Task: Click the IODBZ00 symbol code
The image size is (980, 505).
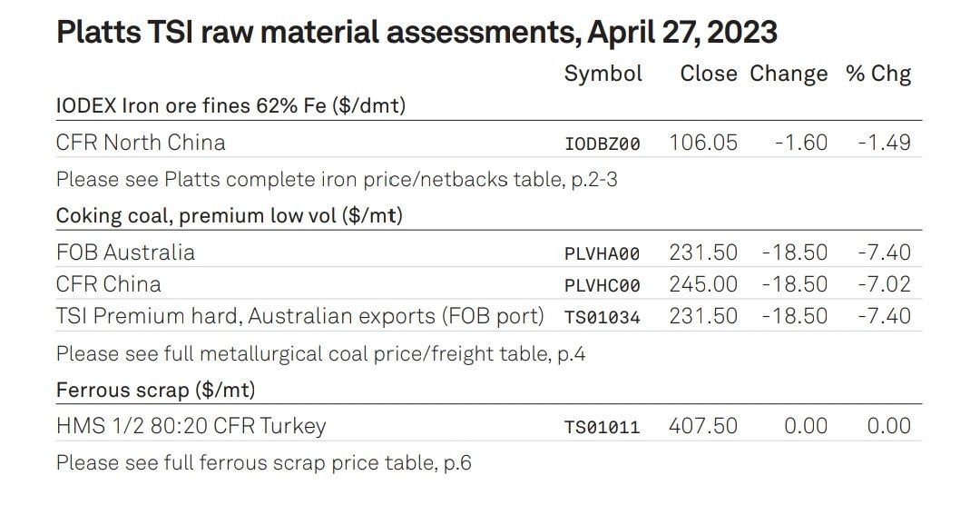Action: (x=603, y=144)
